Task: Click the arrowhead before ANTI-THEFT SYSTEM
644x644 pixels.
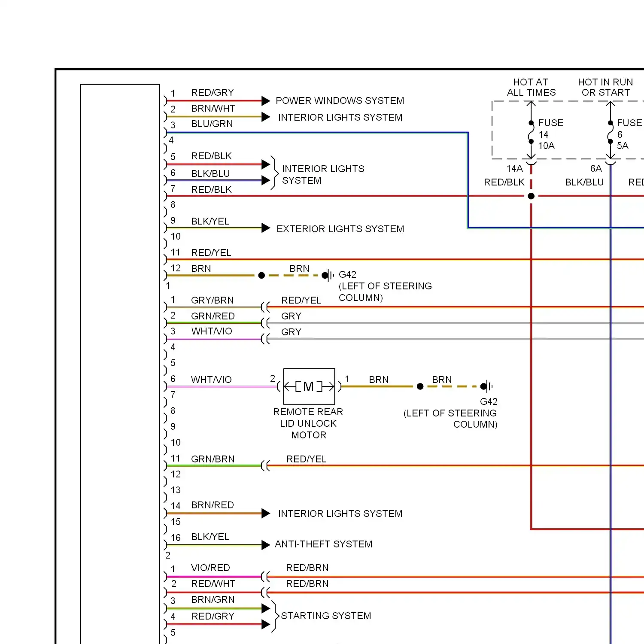Action: pyautogui.click(x=266, y=545)
